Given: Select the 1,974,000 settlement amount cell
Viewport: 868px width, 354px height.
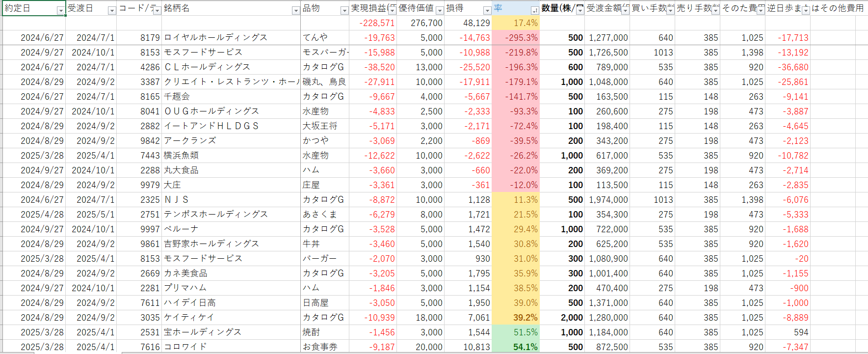Looking at the screenshot, I should click(x=607, y=200).
